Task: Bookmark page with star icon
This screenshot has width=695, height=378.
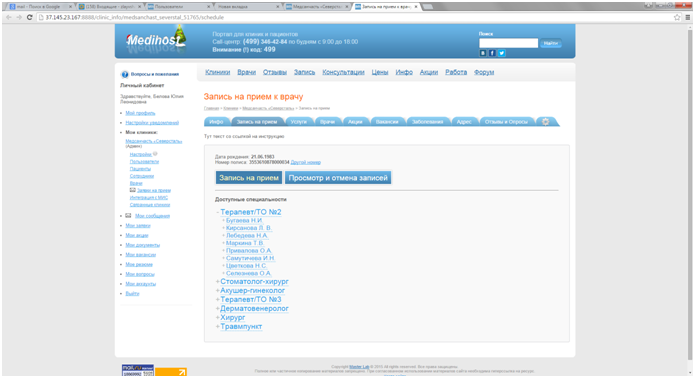Action: click(x=677, y=17)
